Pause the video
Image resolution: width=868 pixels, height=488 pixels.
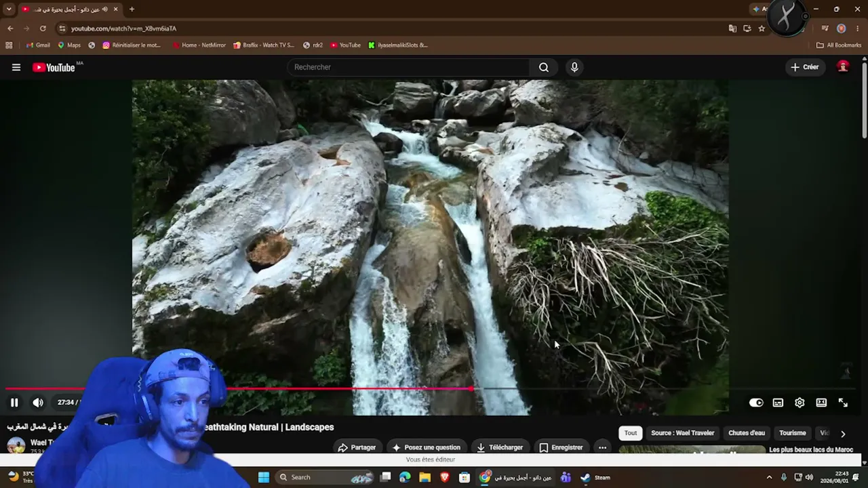click(x=14, y=403)
